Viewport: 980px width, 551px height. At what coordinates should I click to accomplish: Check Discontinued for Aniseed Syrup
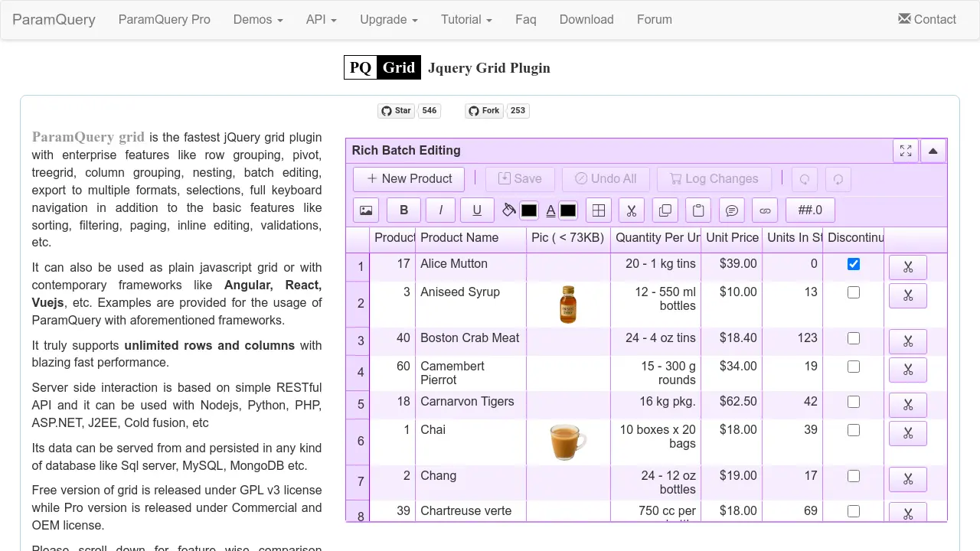(x=854, y=292)
